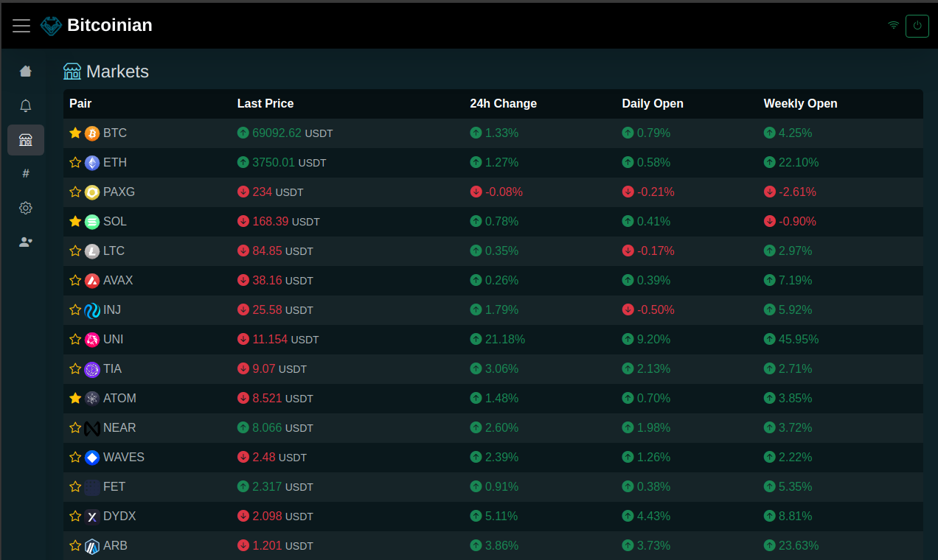Favorite INJ with its star
Viewport: 938px width, 560px height.
75,309
